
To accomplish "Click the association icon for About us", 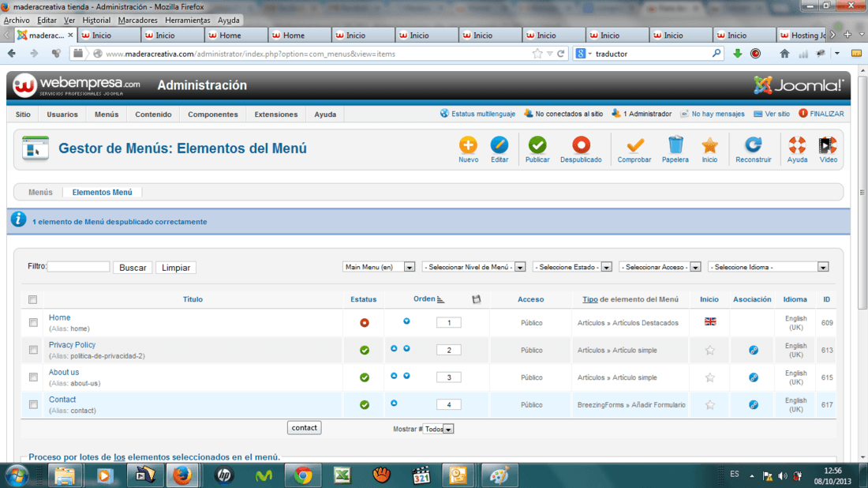I will [754, 377].
